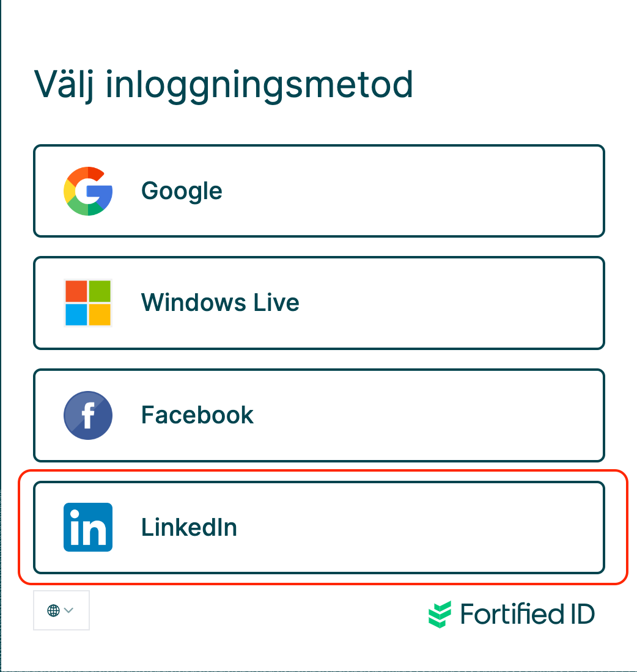Click the "LinkedIn" text label

pos(189,527)
